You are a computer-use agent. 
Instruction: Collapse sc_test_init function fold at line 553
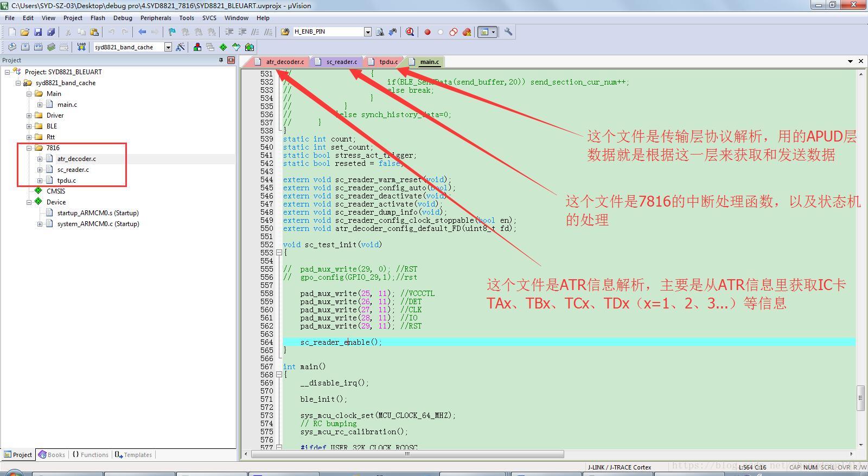click(279, 253)
